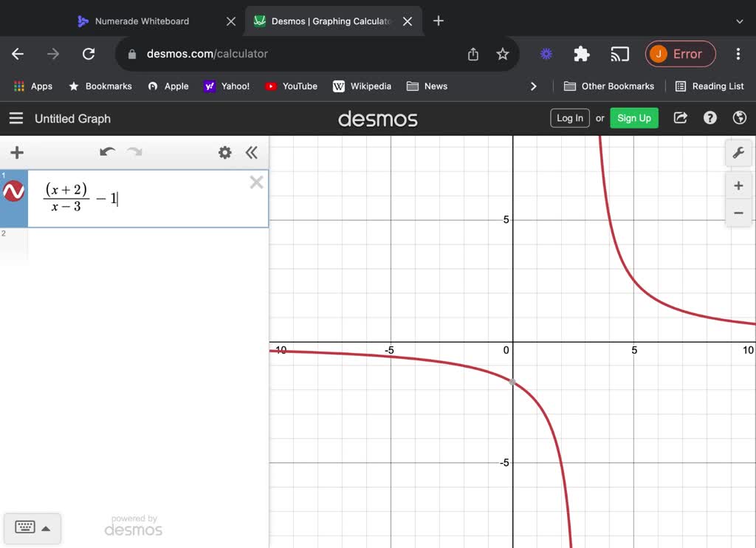Click the redo arrow icon

pyautogui.click(x=134, y=152)
